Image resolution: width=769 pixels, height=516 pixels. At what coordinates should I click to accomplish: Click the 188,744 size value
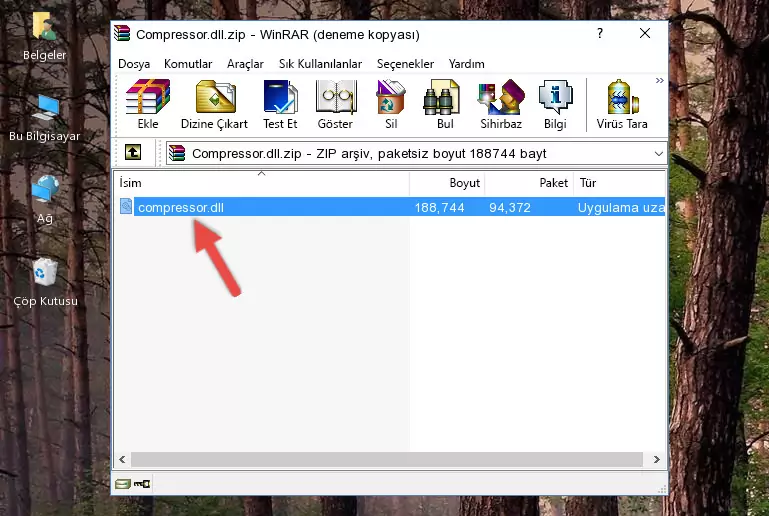(439, 207)
